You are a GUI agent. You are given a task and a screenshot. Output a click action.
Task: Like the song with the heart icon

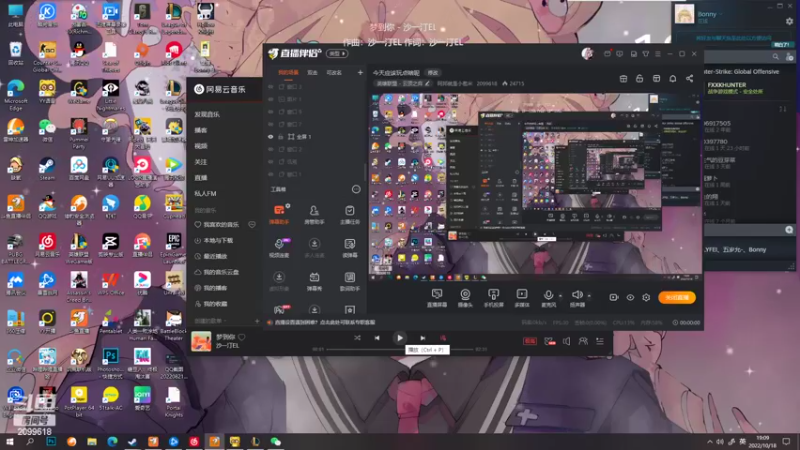242,337
